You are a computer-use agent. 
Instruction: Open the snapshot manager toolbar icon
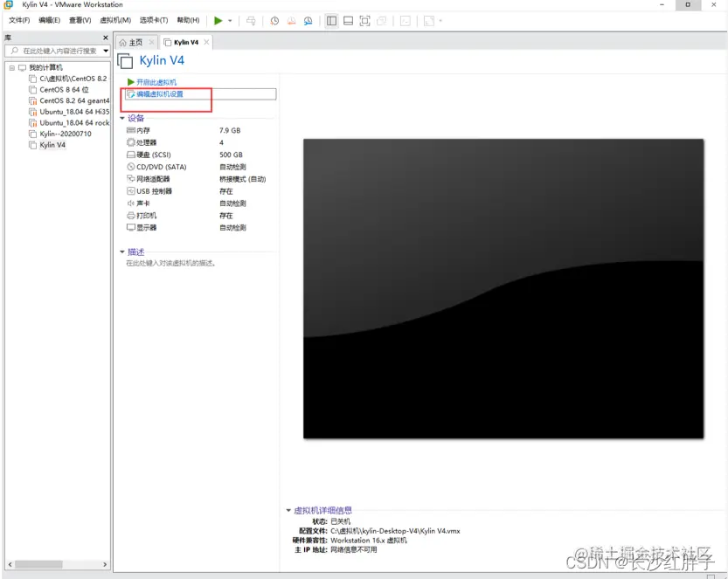point(308,21)
